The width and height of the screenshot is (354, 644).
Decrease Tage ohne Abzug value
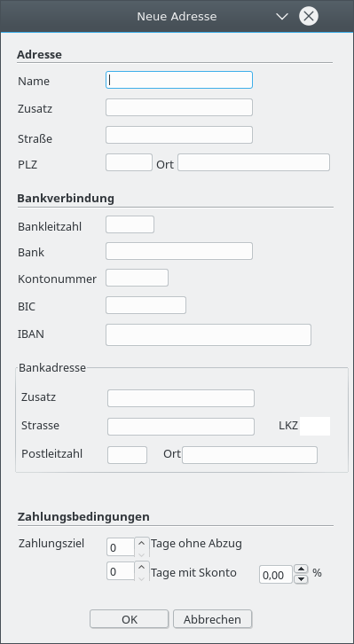point(142,554)
